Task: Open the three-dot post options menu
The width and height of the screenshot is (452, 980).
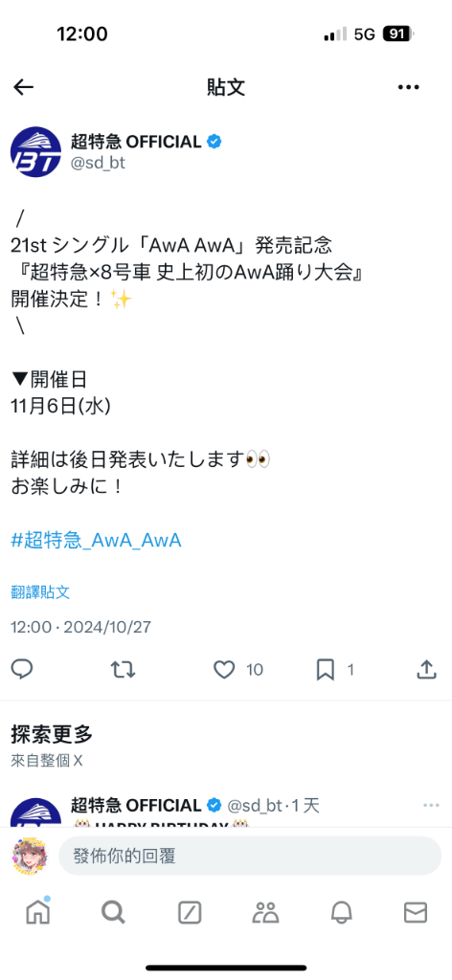Action: pyautogui.click(x=408, y=87)
